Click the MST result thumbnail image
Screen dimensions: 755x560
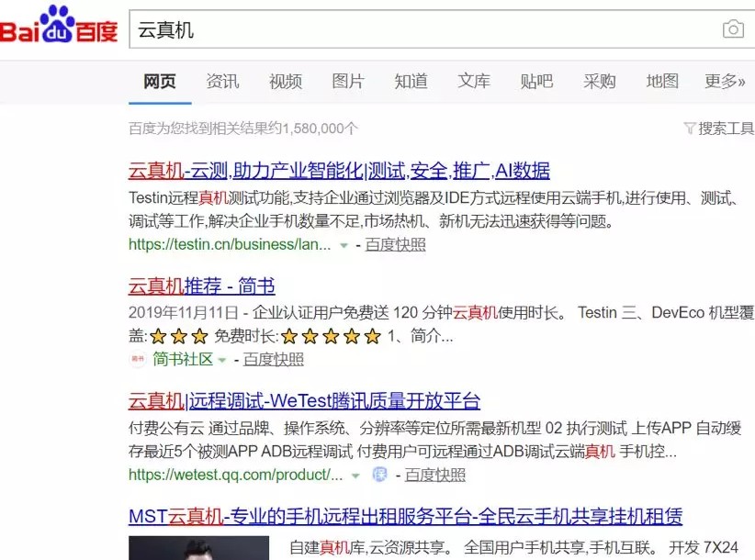(x=199, y=548)
